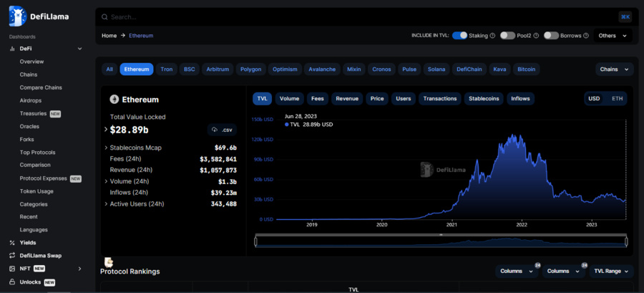This screenshot has width=644, height=293.
Task: Click the cloud download icon beside .csv
Action: pos(215,130)
